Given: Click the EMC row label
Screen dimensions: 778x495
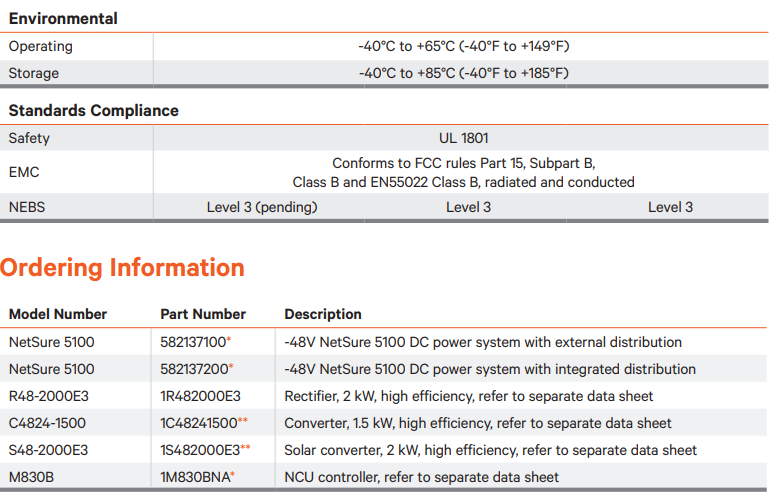Looking at the screenshot, I should pos(24,172).
